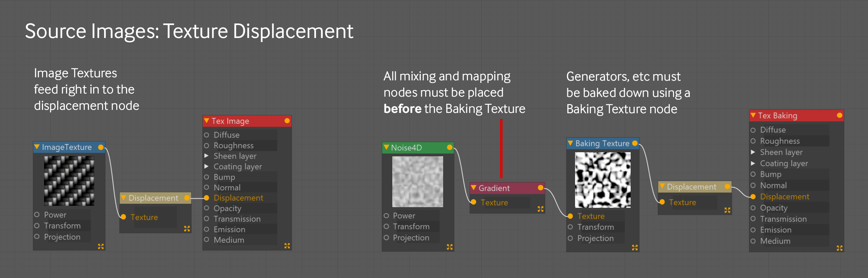Toggle the Power input port on Noise4D
The height and width of the screenshot is (278, 868).
pos(386,216)
